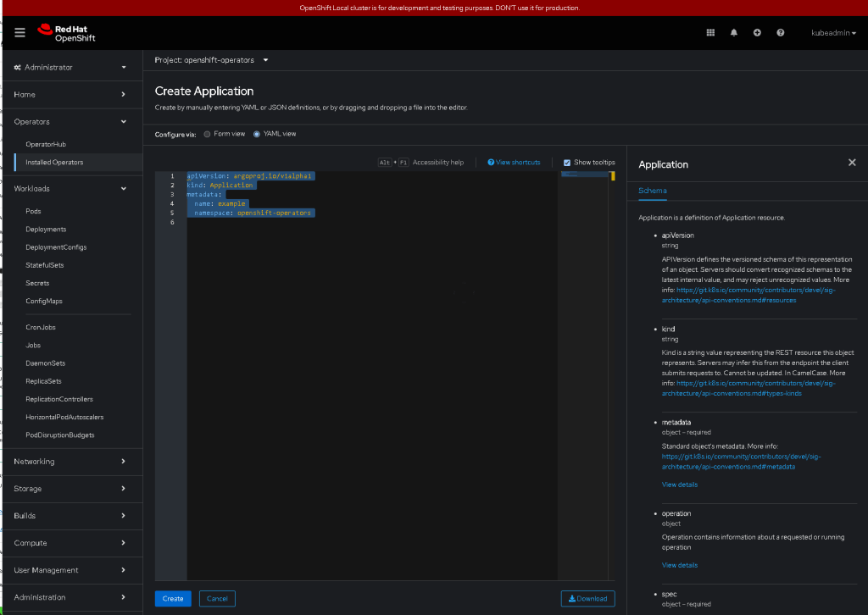Click the editor vertical scrollbar marker
The image size is (868, 615).
613,176
